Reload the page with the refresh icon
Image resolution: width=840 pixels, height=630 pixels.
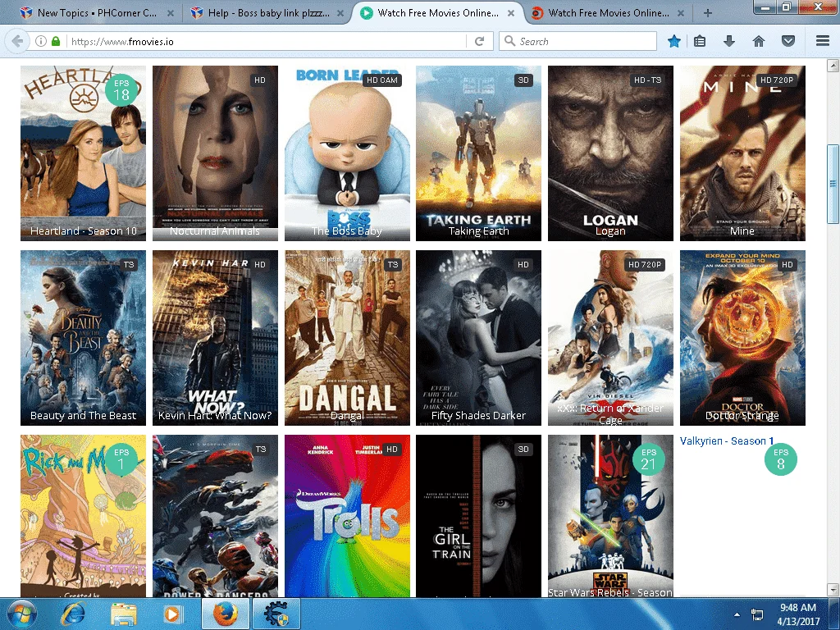pyautogui.click(x=479, y=41)
